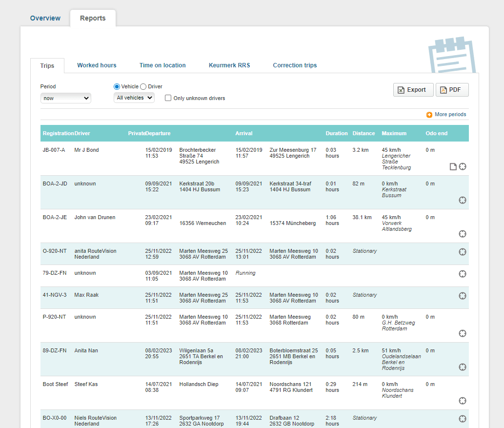Click 51 km/h maximum speed value
504x428 pixels.
pos(391,350)
